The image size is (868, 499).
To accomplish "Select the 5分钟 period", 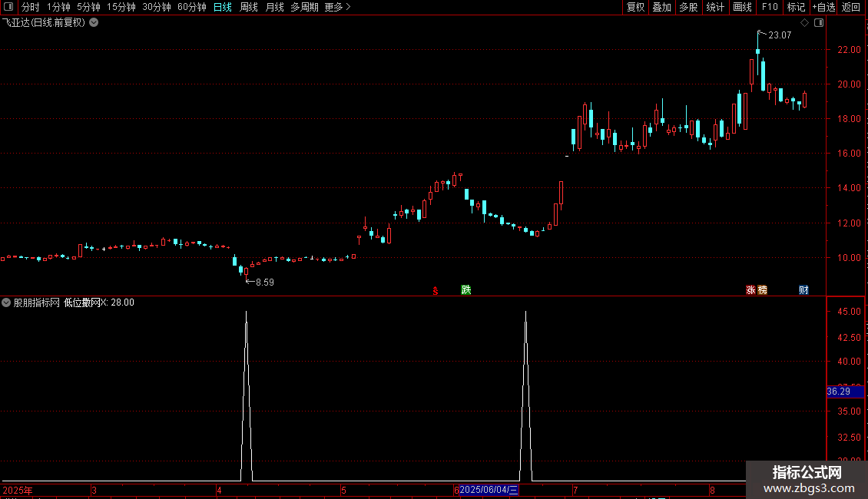I will point(88,7).
